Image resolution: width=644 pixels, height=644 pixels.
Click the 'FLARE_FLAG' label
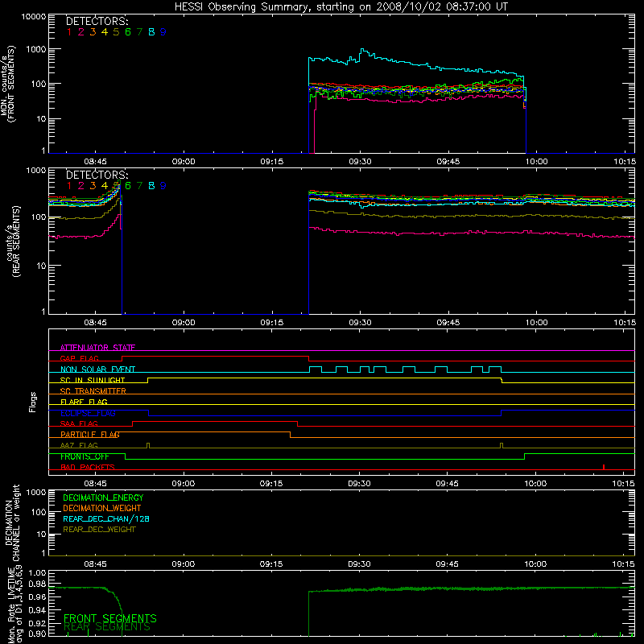coord(84,402)
